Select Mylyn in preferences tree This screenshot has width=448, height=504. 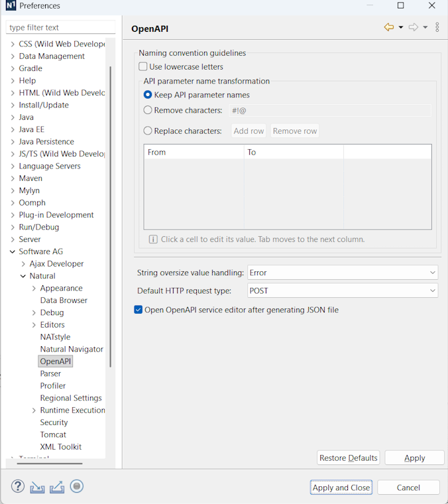[29, 190]
